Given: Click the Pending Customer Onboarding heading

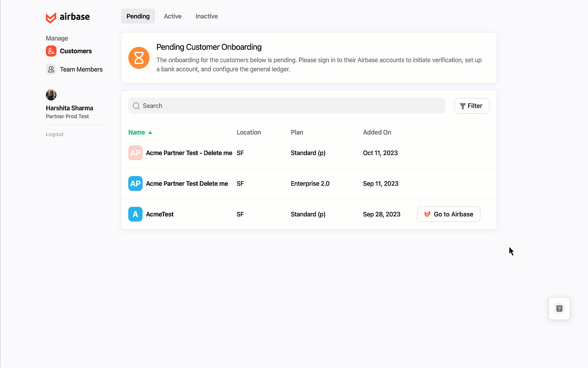Looking at the screenshot, I should (209, 47).
